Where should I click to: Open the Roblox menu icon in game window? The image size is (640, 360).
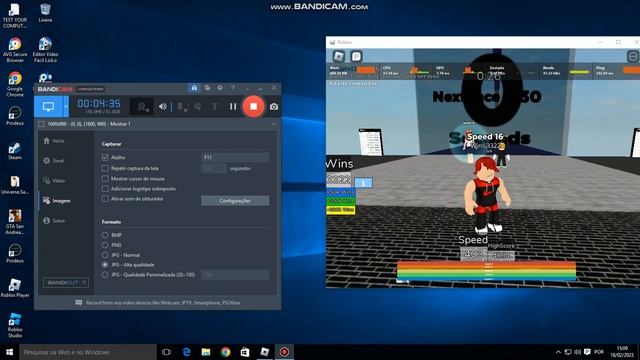339,56
